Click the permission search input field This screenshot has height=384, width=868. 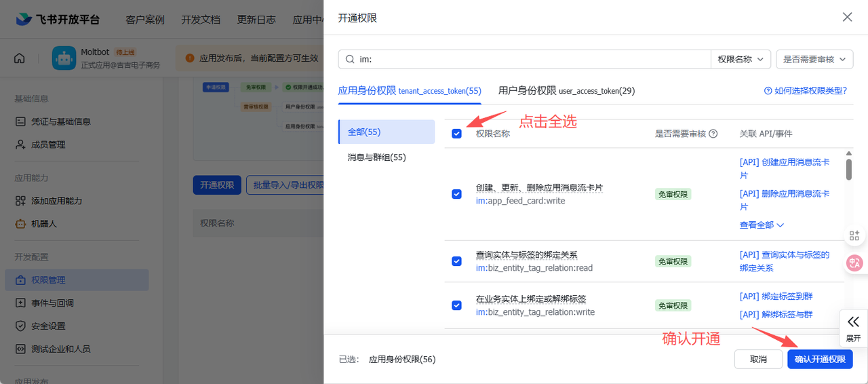pos(529,59)
